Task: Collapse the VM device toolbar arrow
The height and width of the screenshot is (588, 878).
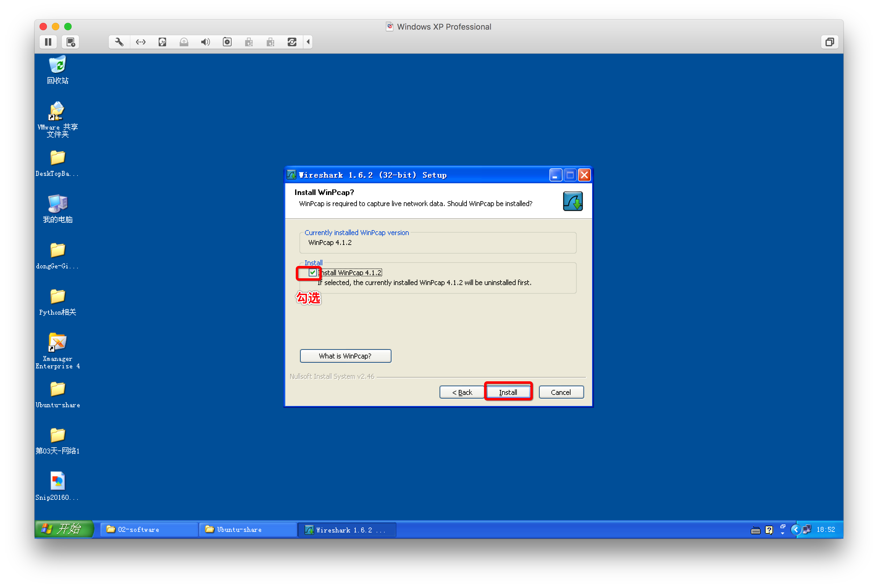Action: point(308,42)
